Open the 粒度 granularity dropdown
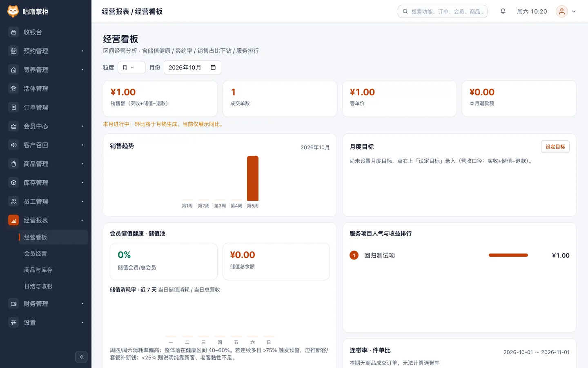The width and height of the screenshot is (588, 368). pos(131,67)
